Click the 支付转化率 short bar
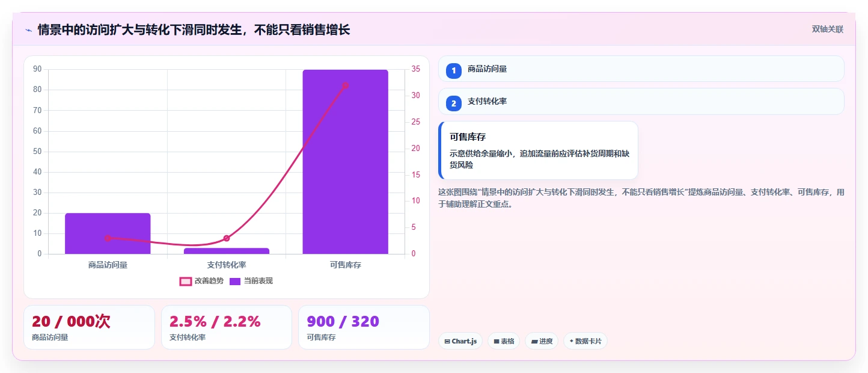The image size is (868, 373). (227, 251)
